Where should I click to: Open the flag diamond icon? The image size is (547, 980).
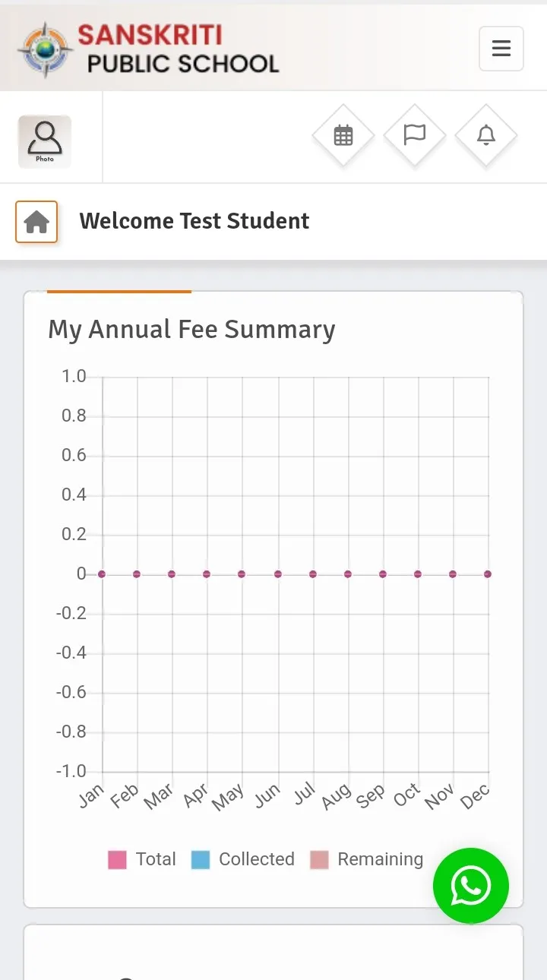414,135
